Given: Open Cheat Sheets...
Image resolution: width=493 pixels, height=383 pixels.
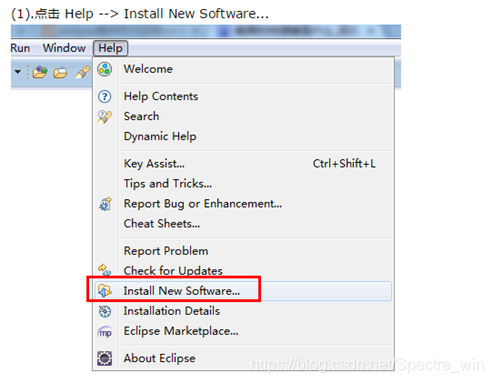Looking at the screenshot, I should 243,224.
